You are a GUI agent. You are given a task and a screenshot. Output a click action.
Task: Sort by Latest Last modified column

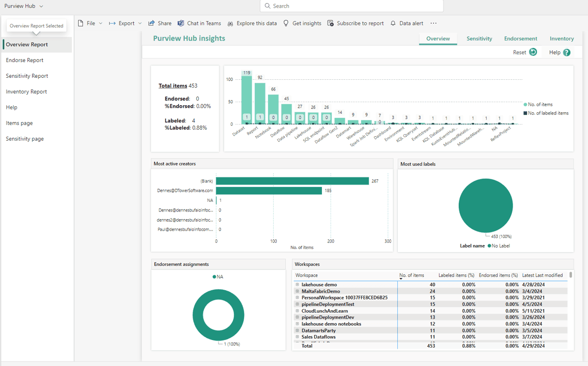pos(542,276)
